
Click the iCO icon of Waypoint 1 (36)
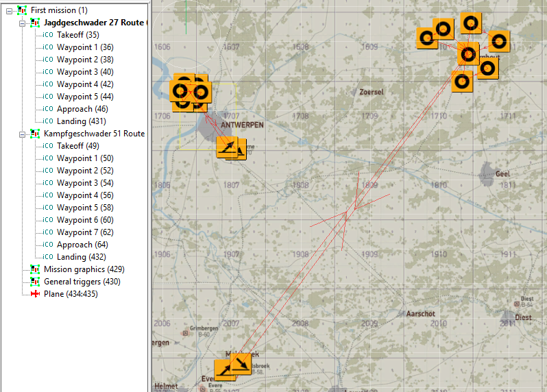[48, 47]
